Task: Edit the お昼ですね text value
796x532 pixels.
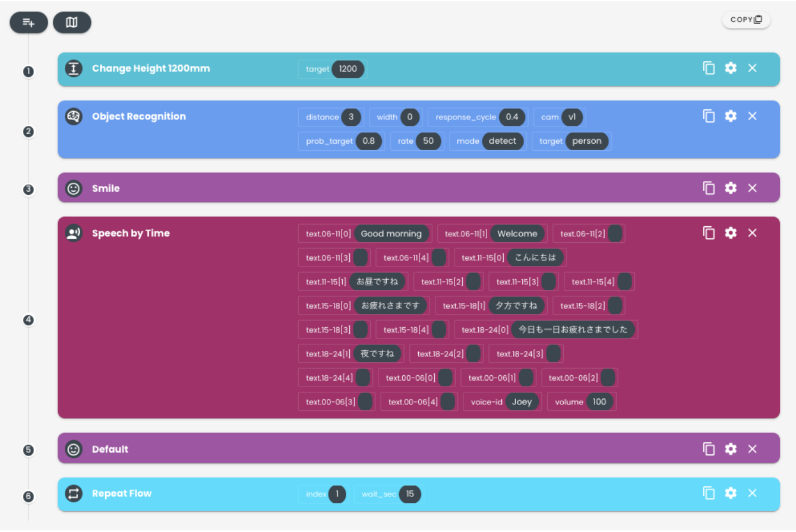Action: [377, 281]
